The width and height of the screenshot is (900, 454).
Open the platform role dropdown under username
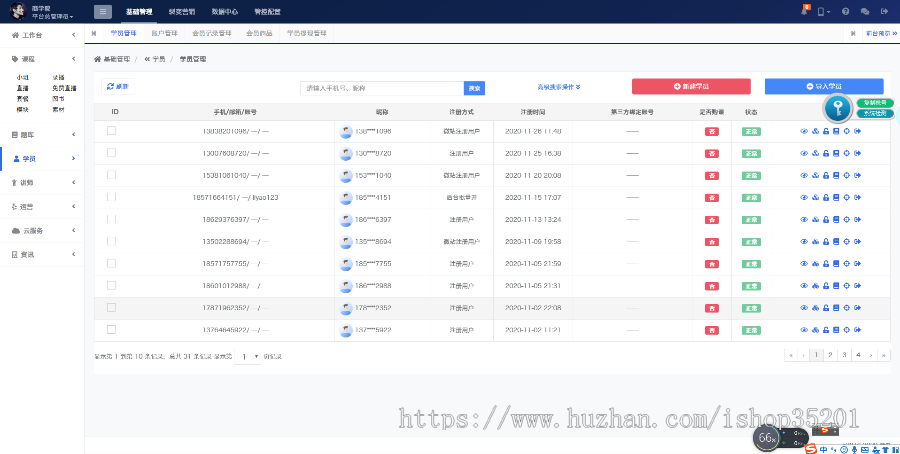53,17
